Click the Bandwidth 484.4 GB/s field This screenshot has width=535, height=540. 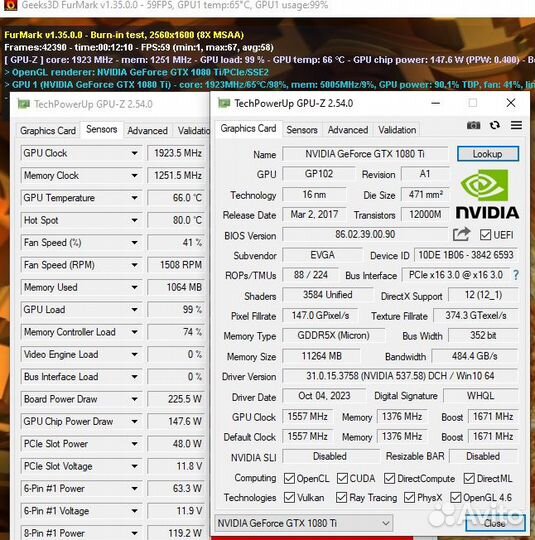point(475,356)
